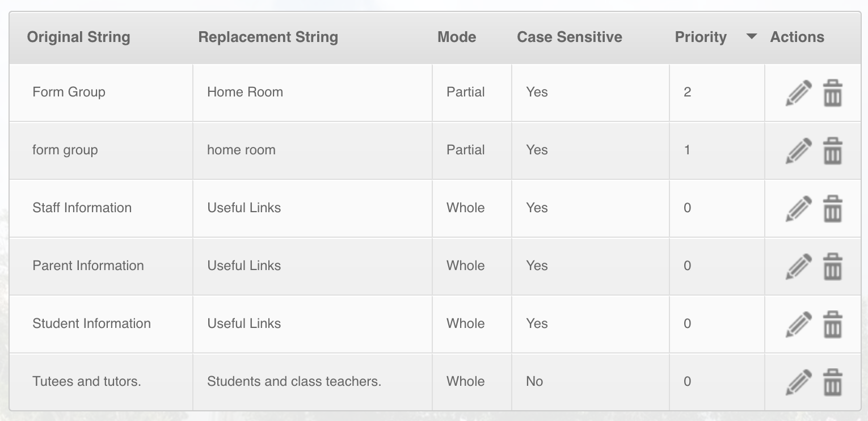
Task: Delete the Student Information row
Action: pos(832,325)
